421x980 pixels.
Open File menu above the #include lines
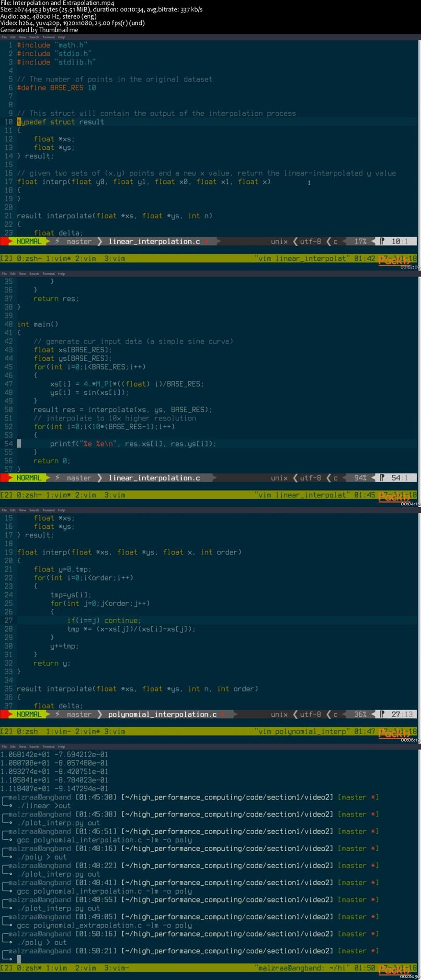click(x=4, y=37)
